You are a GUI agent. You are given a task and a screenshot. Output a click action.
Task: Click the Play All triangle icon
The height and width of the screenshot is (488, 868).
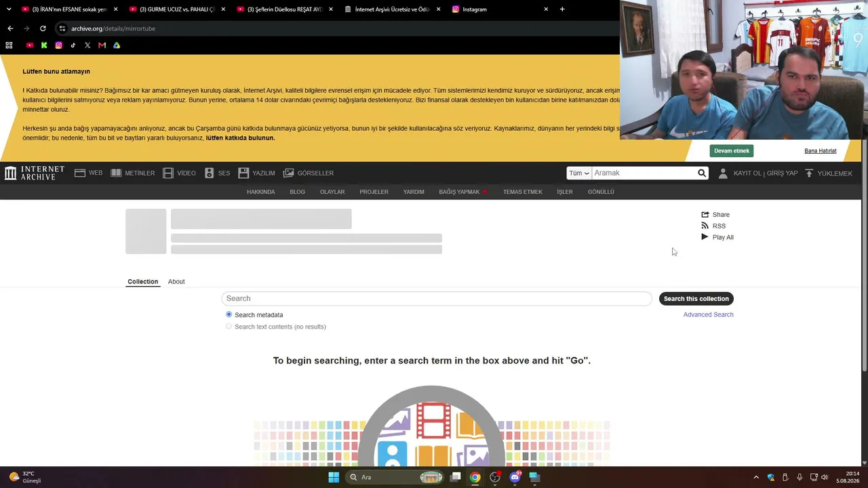tap(705, 237)
